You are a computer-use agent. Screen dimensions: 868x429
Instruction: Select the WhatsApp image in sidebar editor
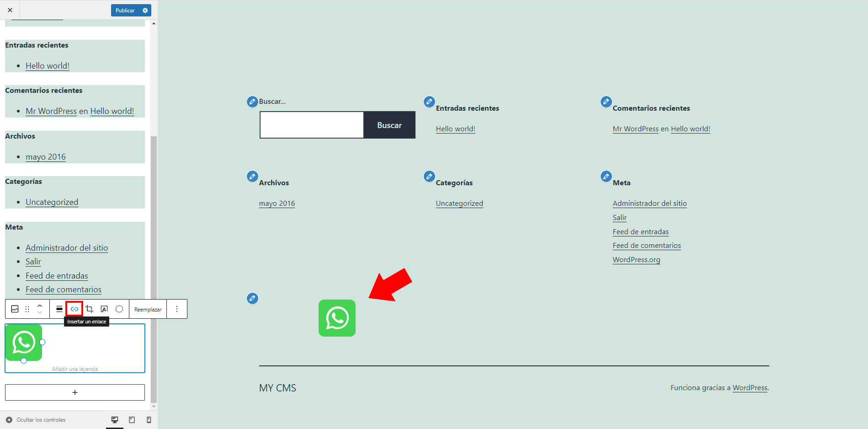click(24, 343)
